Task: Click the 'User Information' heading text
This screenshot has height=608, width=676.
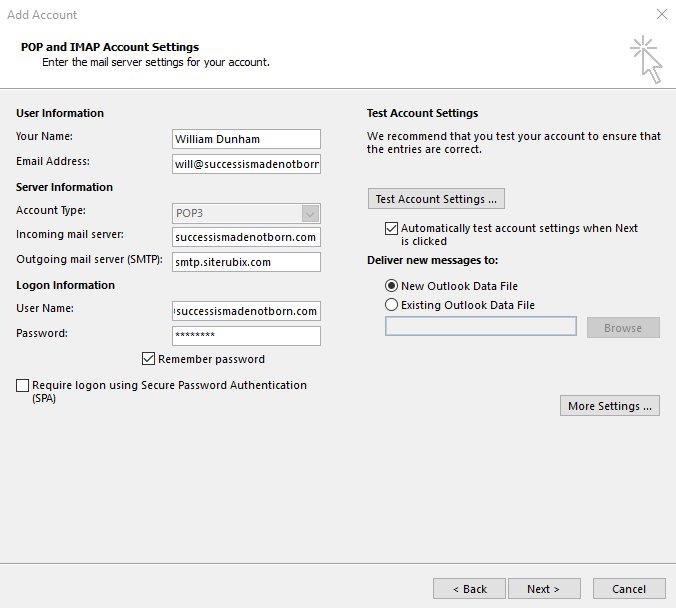Action: (60, 113)
